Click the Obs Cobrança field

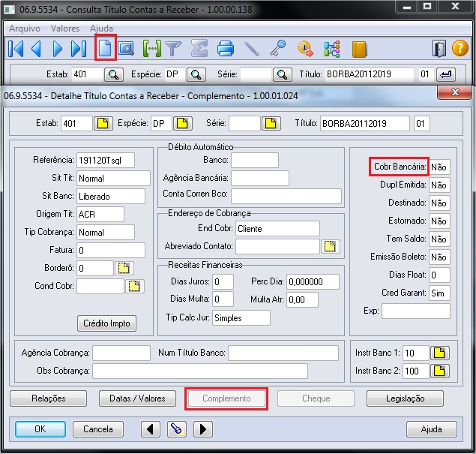200,371
